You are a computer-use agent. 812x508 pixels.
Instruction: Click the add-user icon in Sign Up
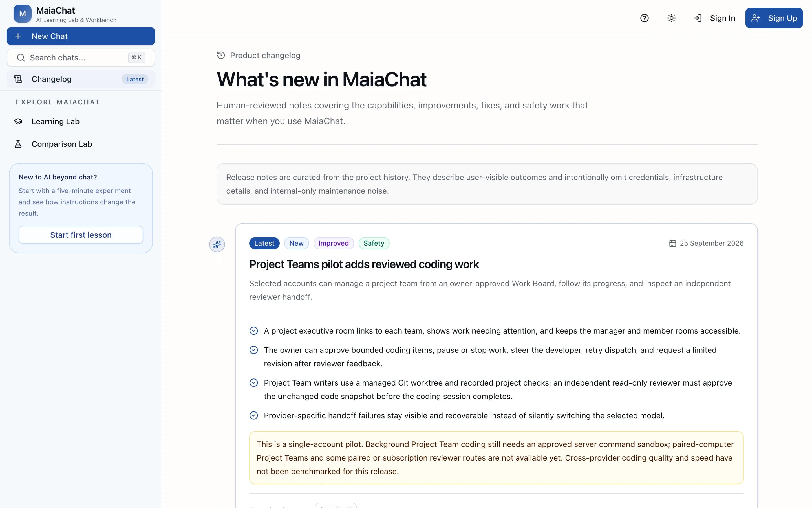(756, 18)
